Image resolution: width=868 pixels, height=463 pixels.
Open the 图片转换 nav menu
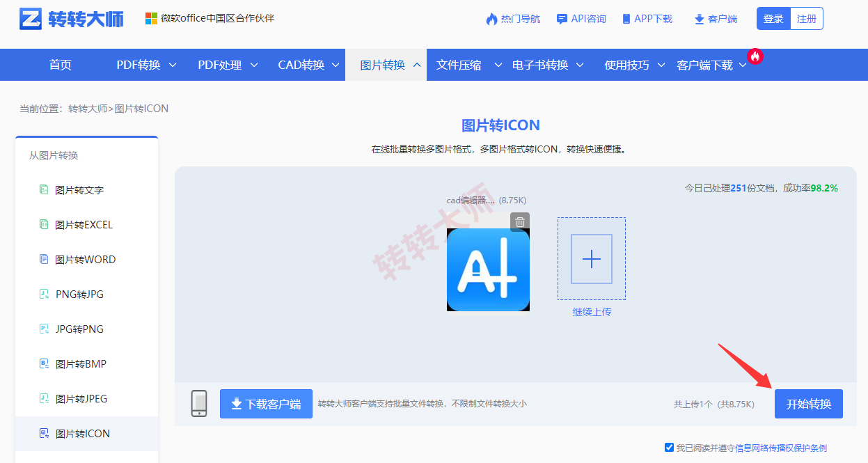(x=383, y=65)
